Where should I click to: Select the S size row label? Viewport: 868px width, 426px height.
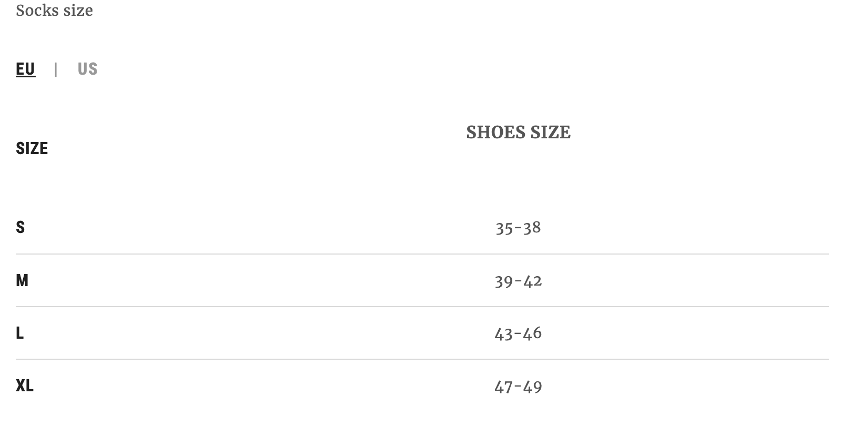coord(20,227)
